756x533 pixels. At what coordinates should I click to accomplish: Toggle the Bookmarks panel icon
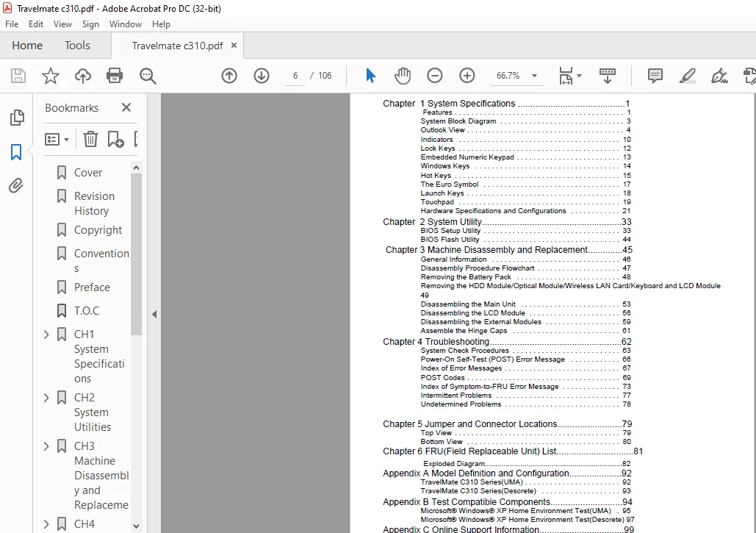(16, 152)
